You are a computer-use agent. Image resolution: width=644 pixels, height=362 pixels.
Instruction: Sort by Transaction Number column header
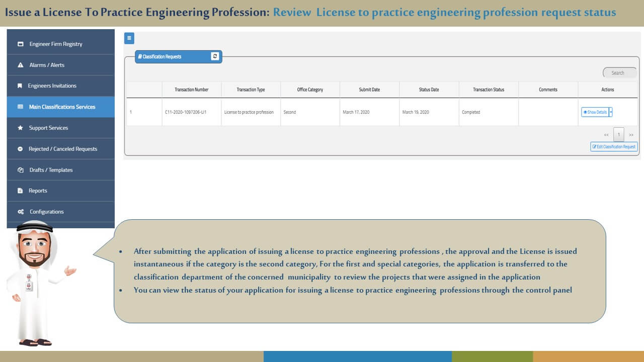click(191, 89)
